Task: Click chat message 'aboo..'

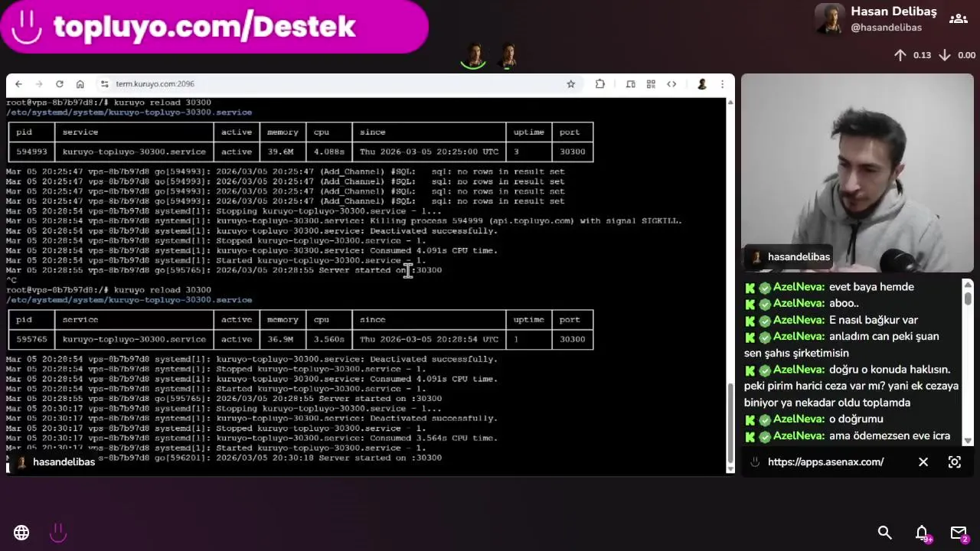Action: tap(844, 303)
